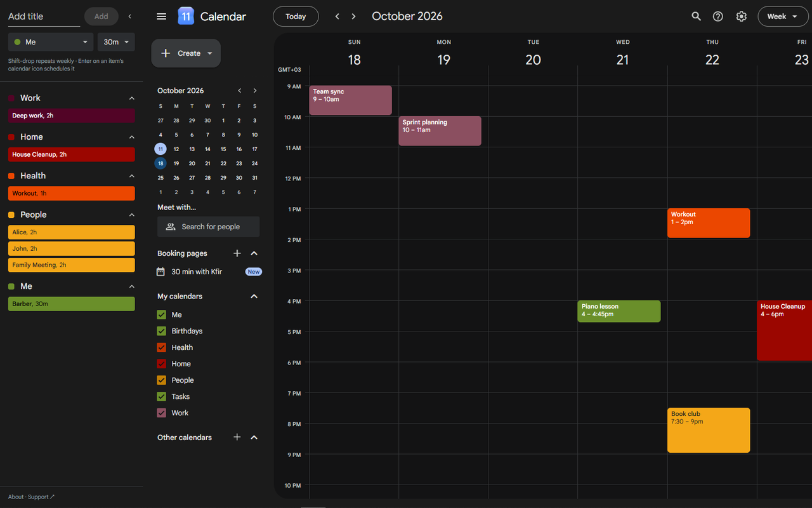The width and height of the screenshot is (812, 508).
Task: Click the Calendar logo icon
Action: click(185, 17)
